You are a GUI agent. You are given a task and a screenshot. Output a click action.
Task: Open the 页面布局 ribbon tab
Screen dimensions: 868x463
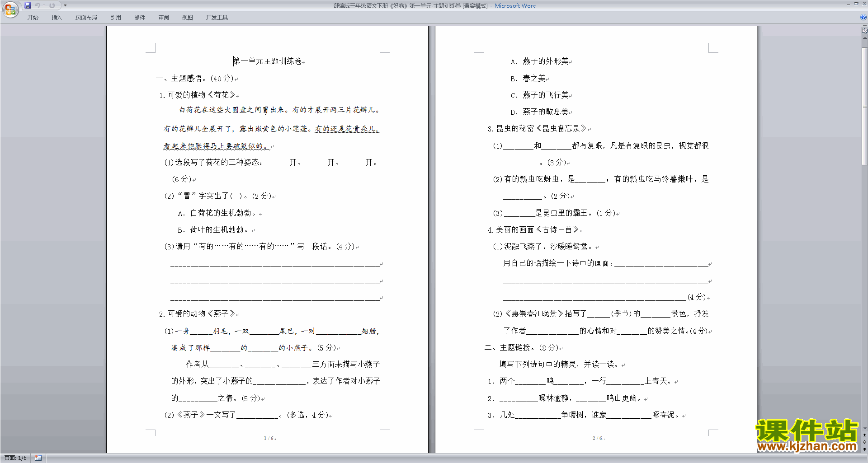pyautogui.click(x=86, y=18)
